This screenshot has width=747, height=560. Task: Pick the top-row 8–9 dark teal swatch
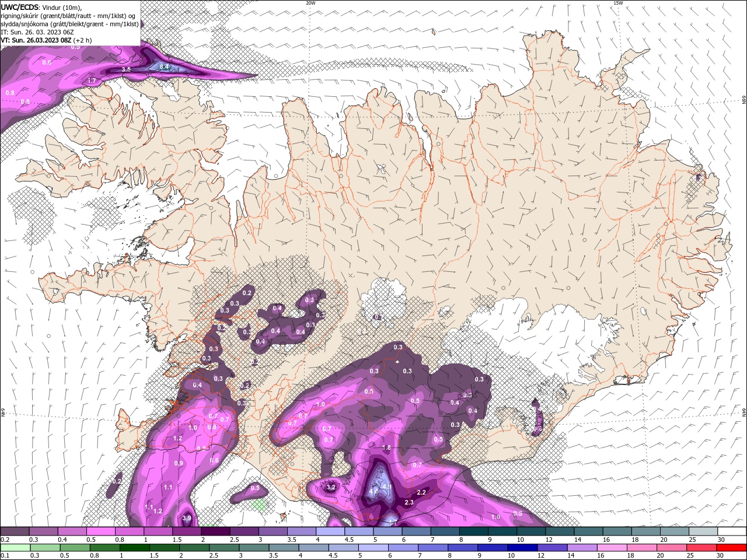pos(474,531)
